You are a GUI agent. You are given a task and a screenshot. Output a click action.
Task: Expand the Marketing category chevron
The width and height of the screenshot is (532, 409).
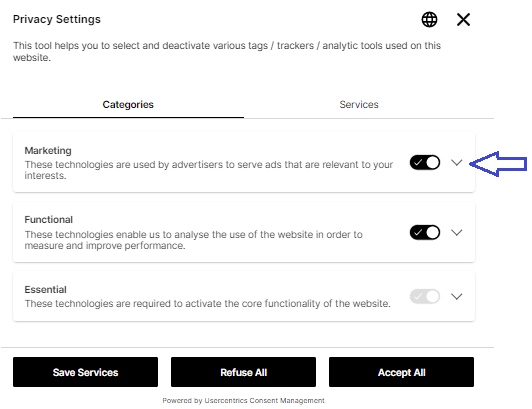click(x=457, y=163)
